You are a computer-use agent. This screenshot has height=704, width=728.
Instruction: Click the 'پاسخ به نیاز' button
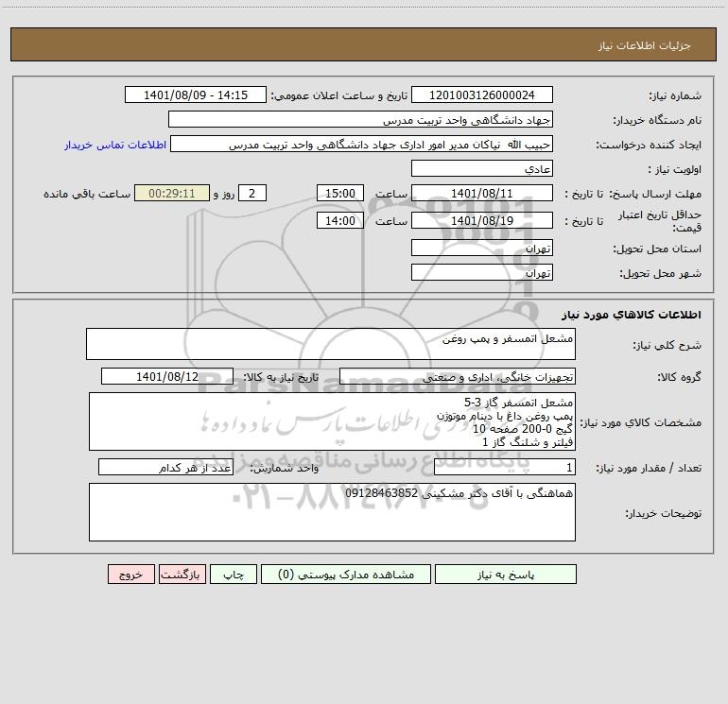pos(506,575)
